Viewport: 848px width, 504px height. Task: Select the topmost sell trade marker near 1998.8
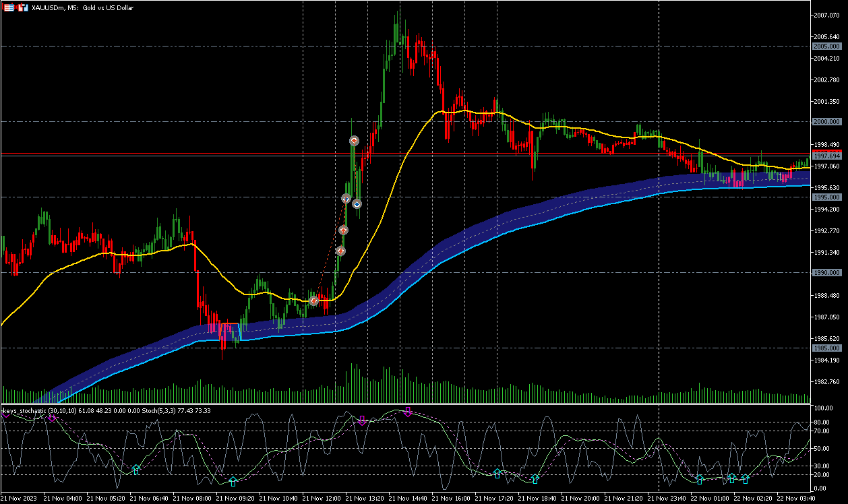pyautogui.click(x=354, y=140)
